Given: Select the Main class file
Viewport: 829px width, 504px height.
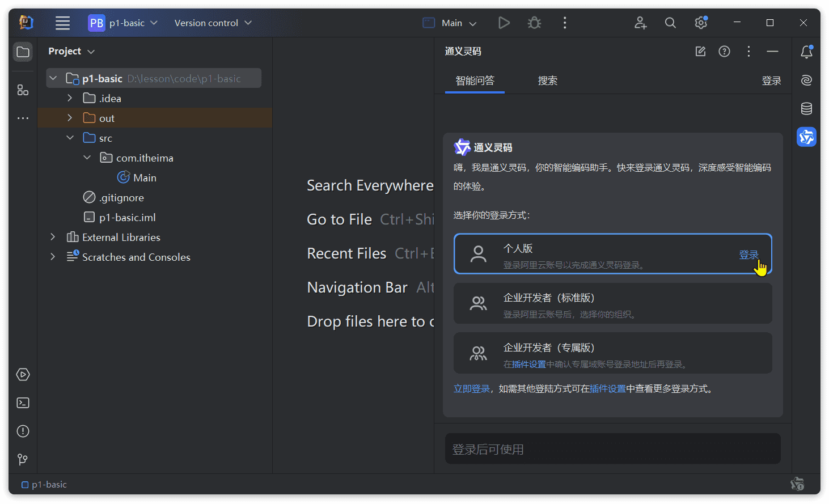Looking at the screenshot, I should [137, 177].
